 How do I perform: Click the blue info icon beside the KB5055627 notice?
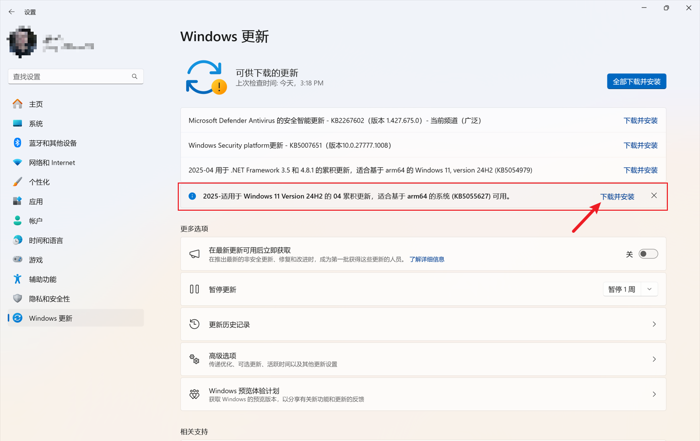(192, 196)
